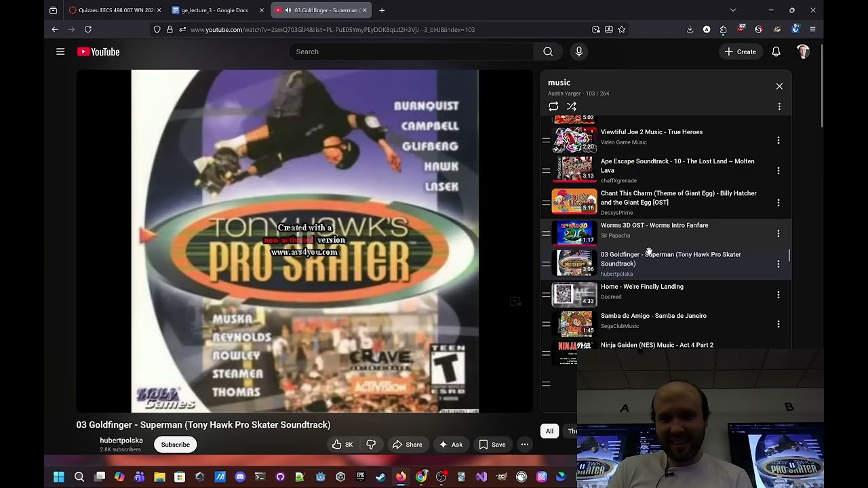The width and height of the screenshot is (868, 488).
Task: Go to the YouTube home logo
Action: (98, 52)
